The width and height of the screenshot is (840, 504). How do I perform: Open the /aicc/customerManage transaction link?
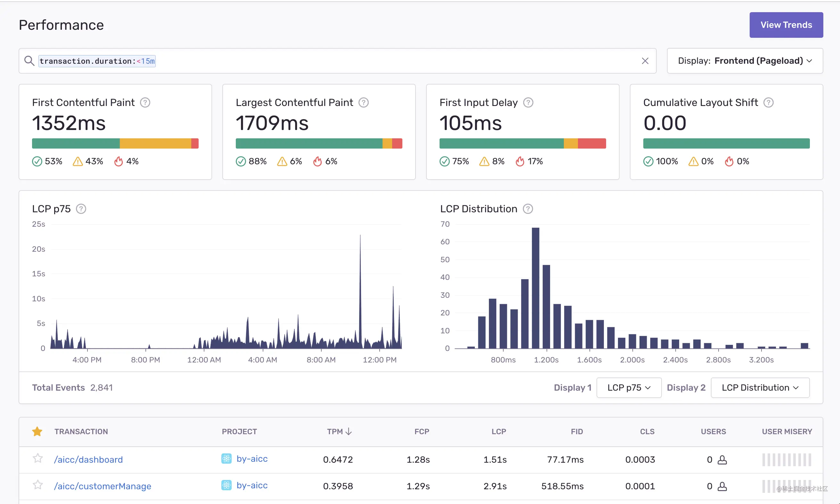103,486
